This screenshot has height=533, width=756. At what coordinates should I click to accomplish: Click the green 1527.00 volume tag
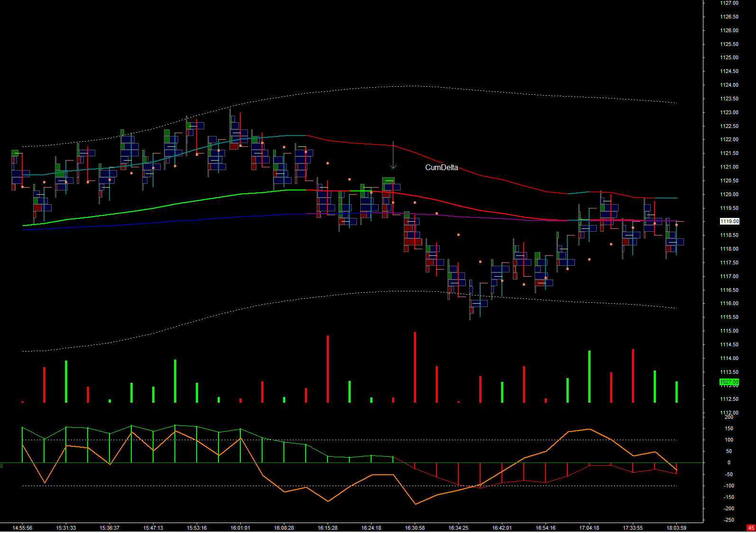click(729, 382)
